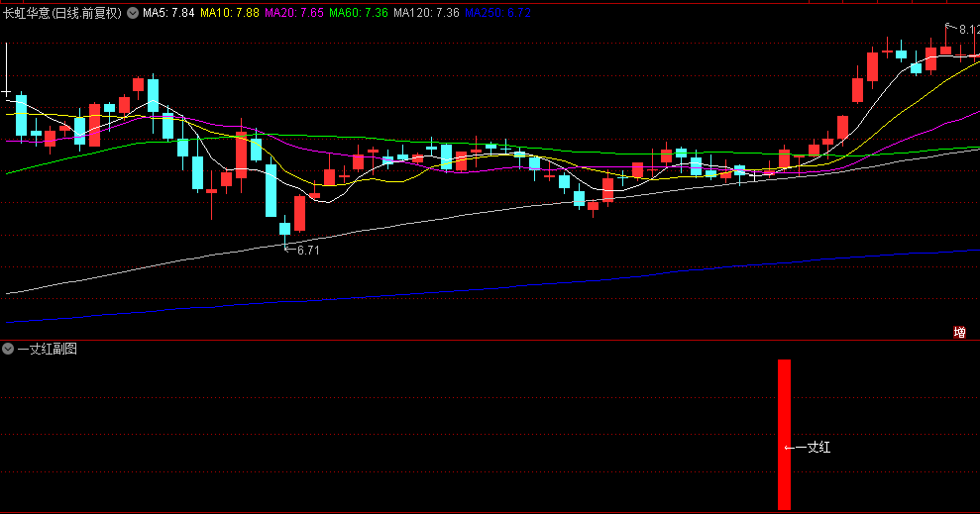Select the MA5: 7.84 indicator label

click(168, 13)
